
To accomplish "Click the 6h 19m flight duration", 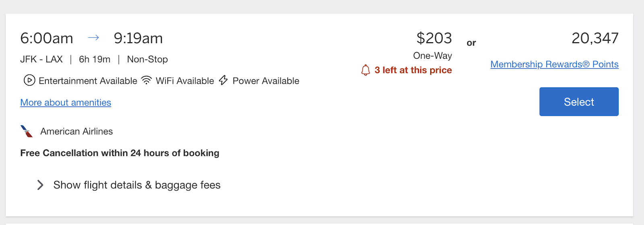I will [95, 59].
